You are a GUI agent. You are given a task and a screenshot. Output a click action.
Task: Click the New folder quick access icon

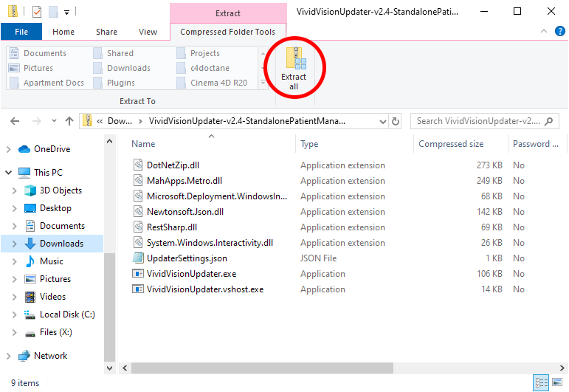[x=54, y=12]
